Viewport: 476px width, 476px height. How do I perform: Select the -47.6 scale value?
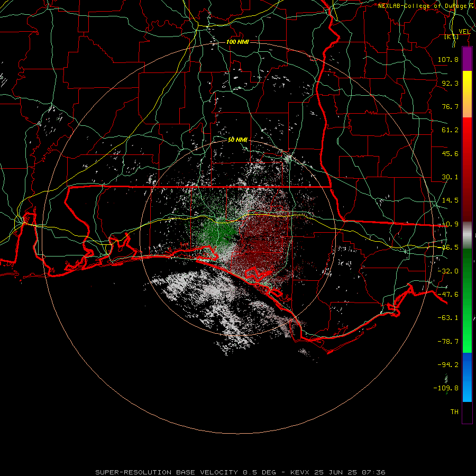pyautogui.click(x=448, y=295)
